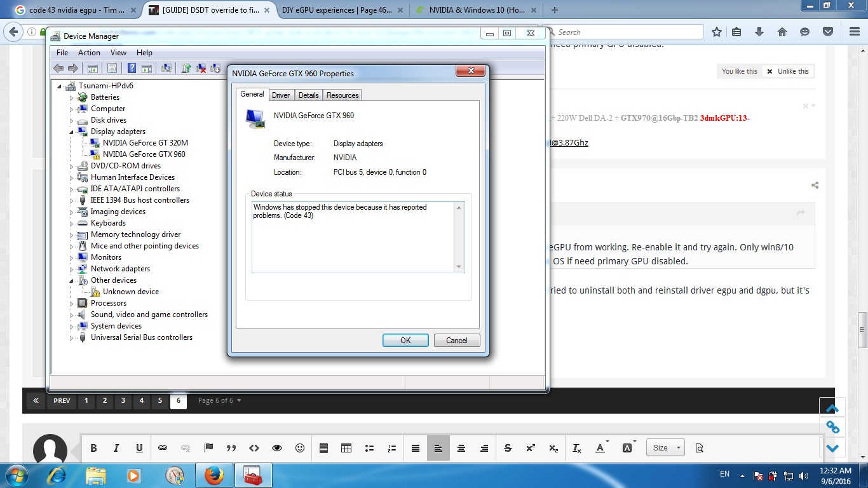Open the View menu in Device Manager
This screenshot has width=868, height=488.
[x=118, y=53]
